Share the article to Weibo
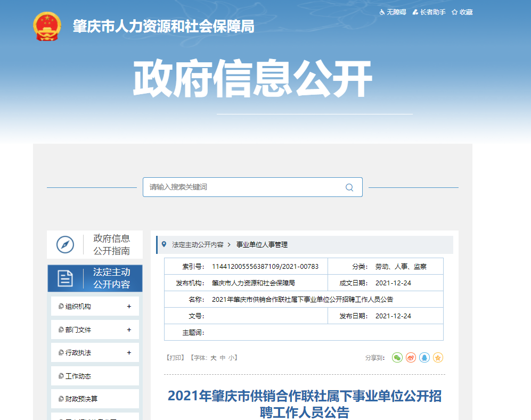 410,357
